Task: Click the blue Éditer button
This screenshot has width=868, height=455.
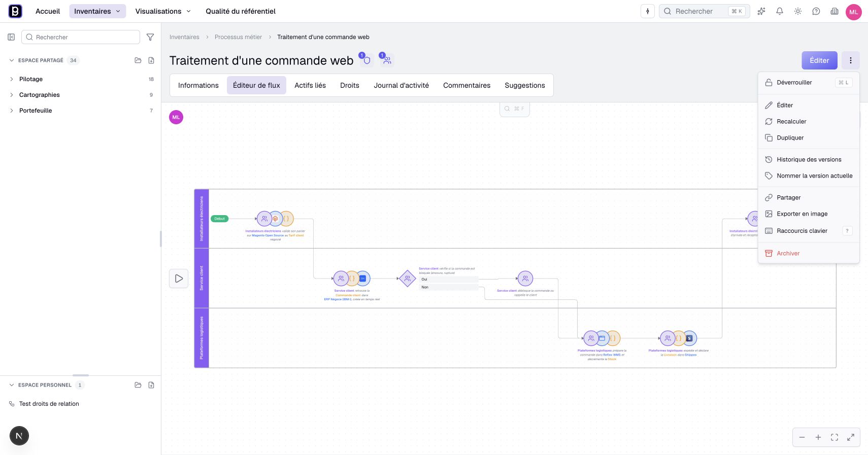Action: (819, 60)
